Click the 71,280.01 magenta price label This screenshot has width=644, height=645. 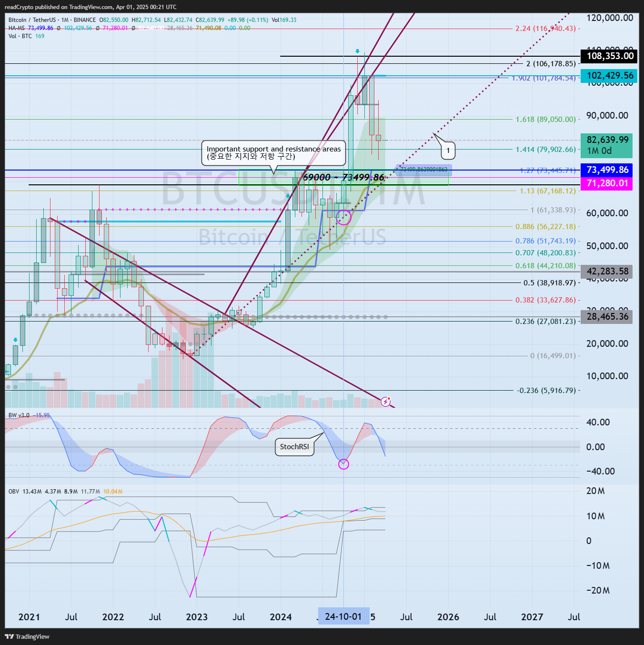[607, 183]
